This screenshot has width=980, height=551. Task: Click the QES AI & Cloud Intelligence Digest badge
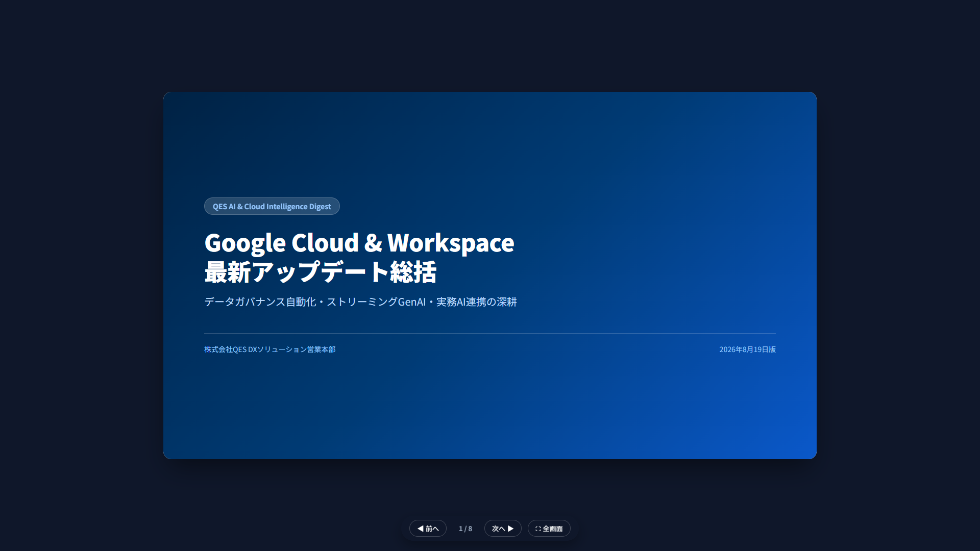point(272,206)
